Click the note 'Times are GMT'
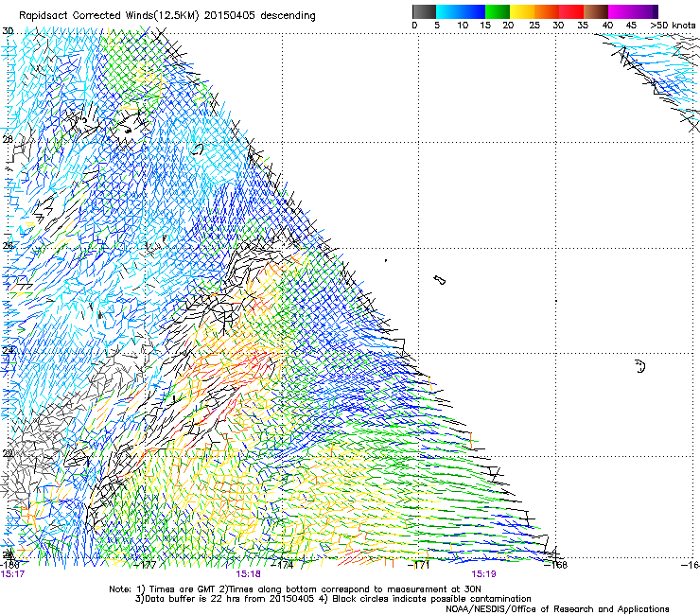The image size is (700, 615). pyautogui.click(x=183, y=589)
